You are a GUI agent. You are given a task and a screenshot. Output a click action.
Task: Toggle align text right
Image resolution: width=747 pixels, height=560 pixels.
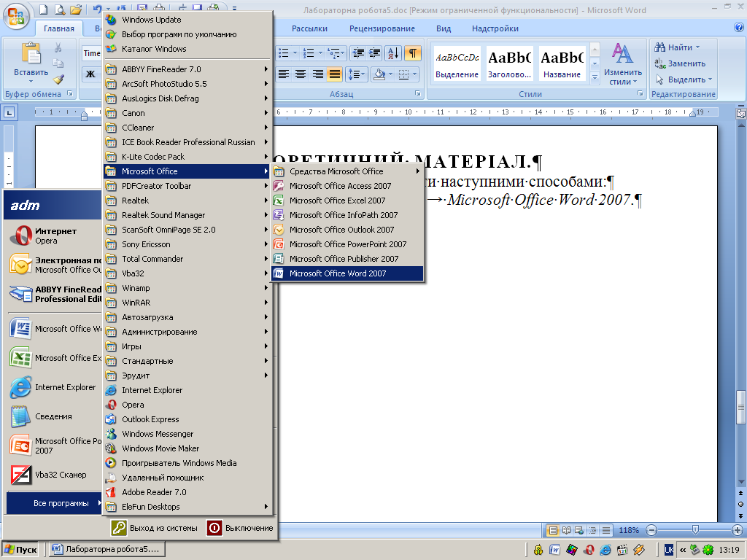click(318, 74)
